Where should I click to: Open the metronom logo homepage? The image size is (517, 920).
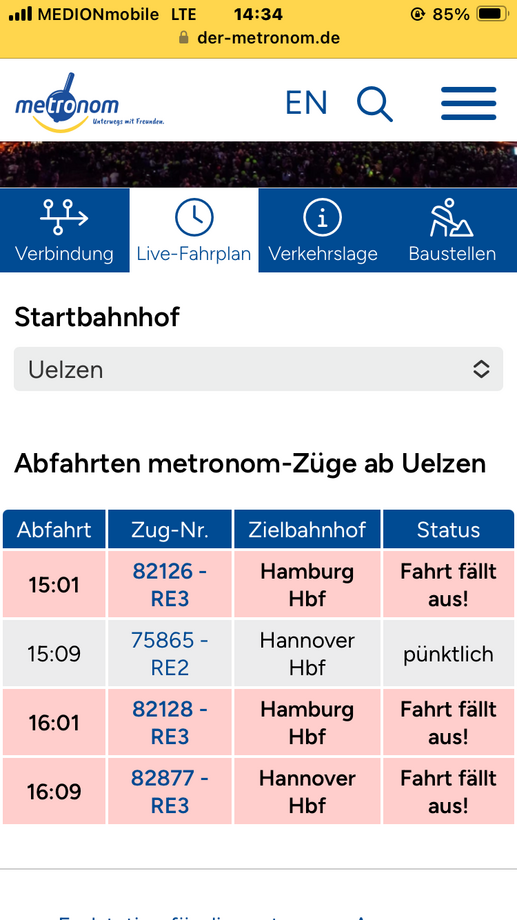click(x=89, y=101)
